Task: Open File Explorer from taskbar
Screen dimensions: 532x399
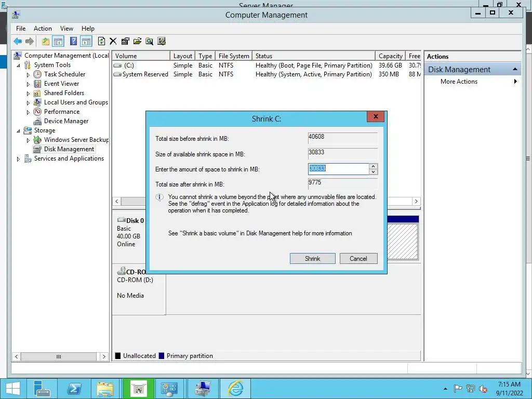Action: [105, 389]
